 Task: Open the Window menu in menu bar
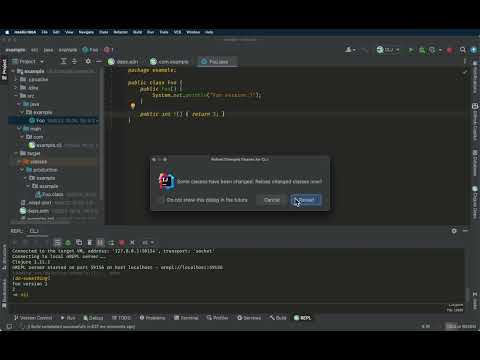(193, 32)
